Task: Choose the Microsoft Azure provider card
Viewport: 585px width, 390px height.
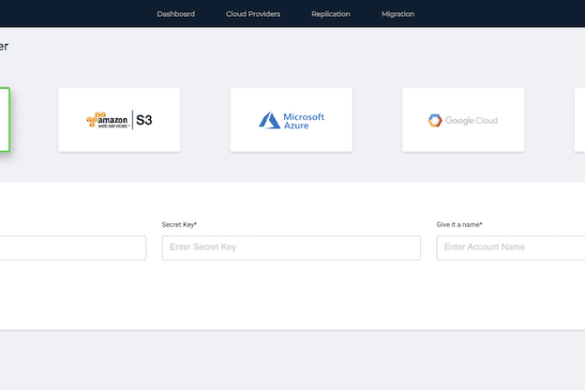Action: click(x=291, y=120)
